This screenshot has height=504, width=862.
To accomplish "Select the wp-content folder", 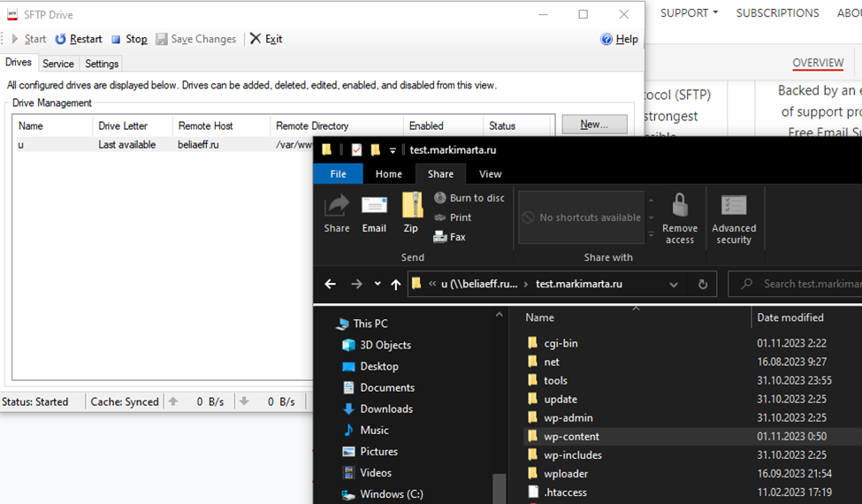I will point(572,437).
